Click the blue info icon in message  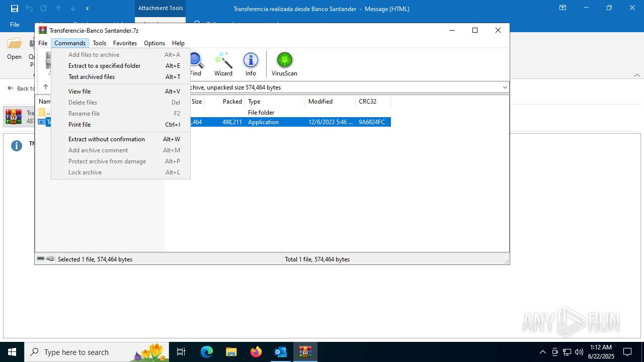click(17, 146)
